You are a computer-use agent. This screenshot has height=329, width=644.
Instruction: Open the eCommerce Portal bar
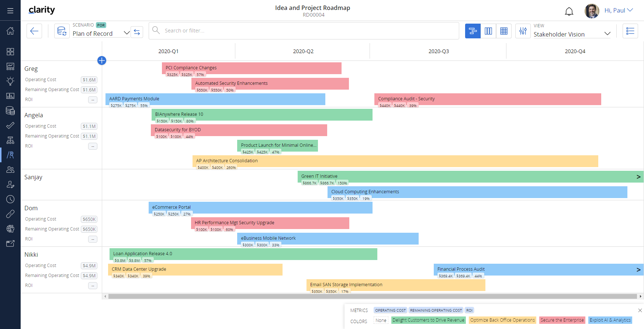click(x=260, y=207)
